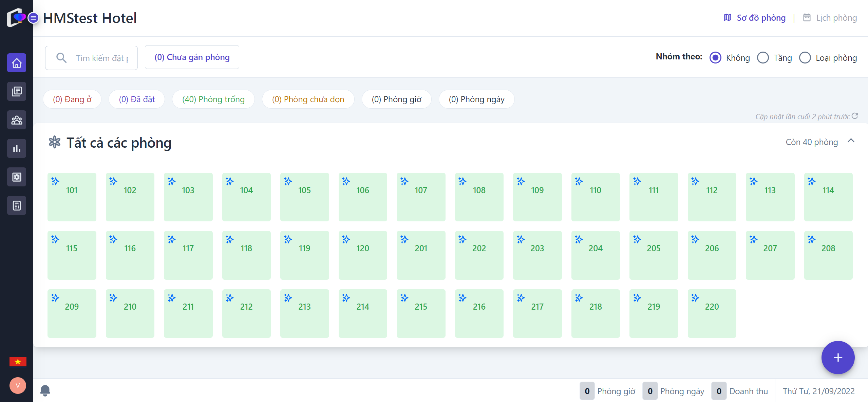Select the Không grouping radio button
Screen dimensions: 868x402
(x=715, y=58)
